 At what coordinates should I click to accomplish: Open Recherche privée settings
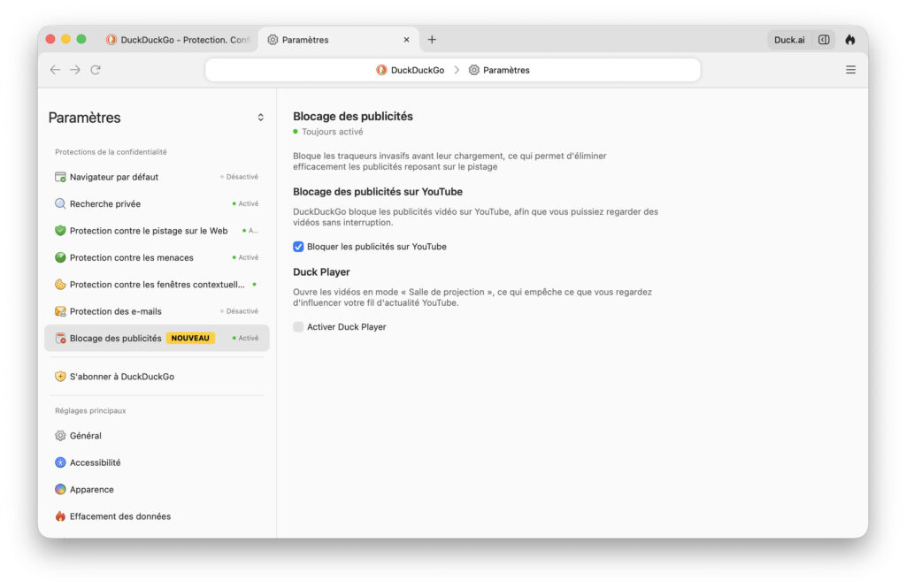157,204
